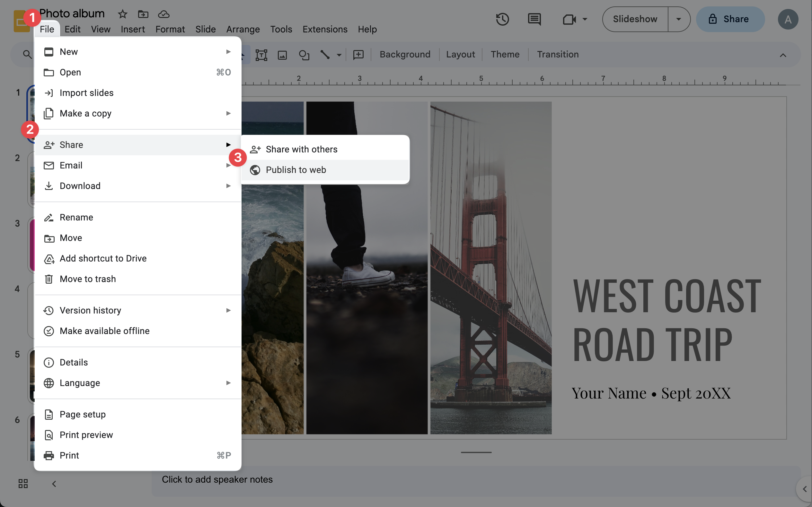Star the Photo album presentation
812x507 pixels.
click(x=122, y=14)
